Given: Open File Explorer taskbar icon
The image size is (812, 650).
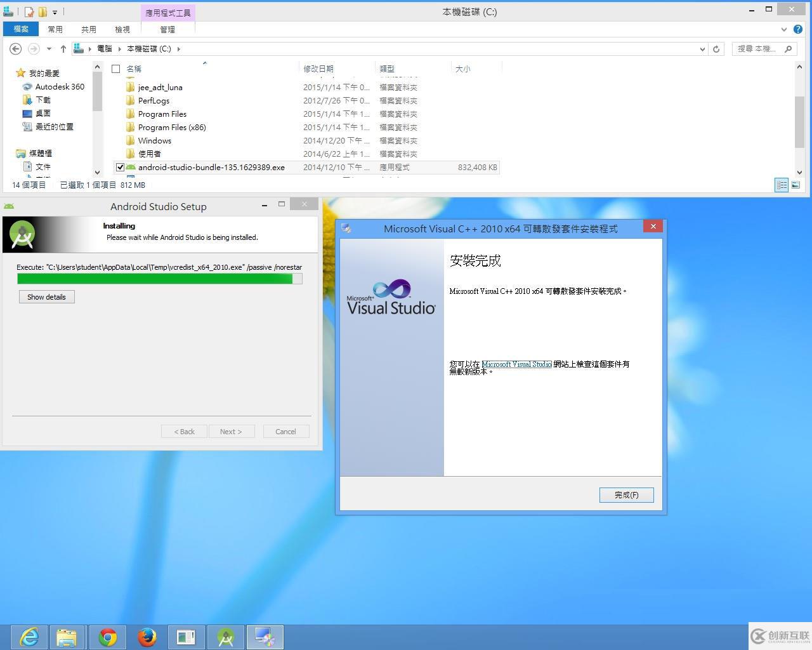Looking at the screenshot, I should click(x=67, y=637).
